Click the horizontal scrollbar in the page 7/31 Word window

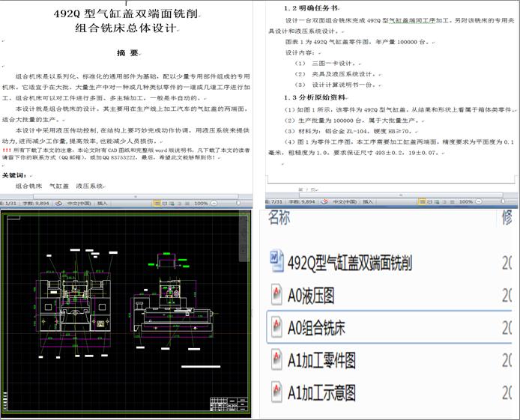point(401,195)
